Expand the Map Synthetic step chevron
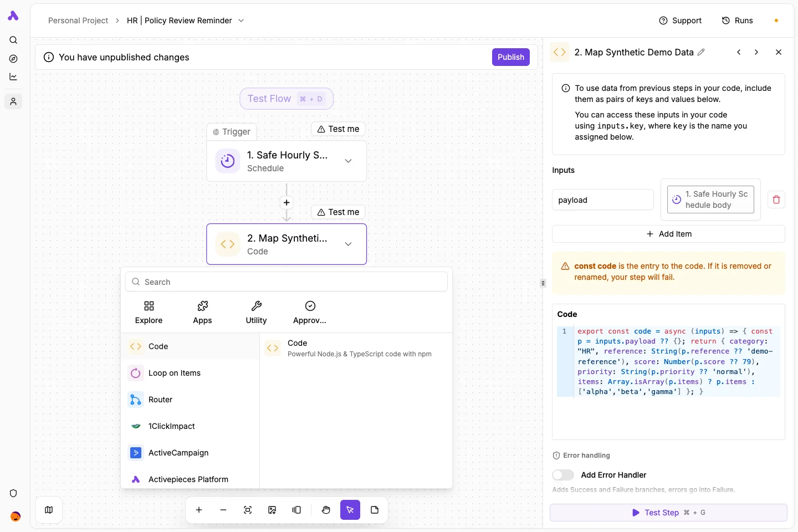The width and height of the screenshot is (798, 532). point(348,244)
